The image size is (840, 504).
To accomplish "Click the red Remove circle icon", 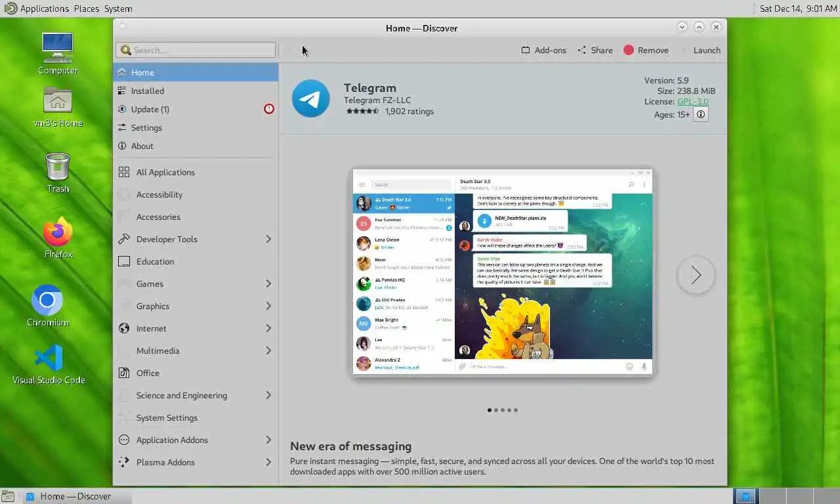I will click(x=629, y=50).
